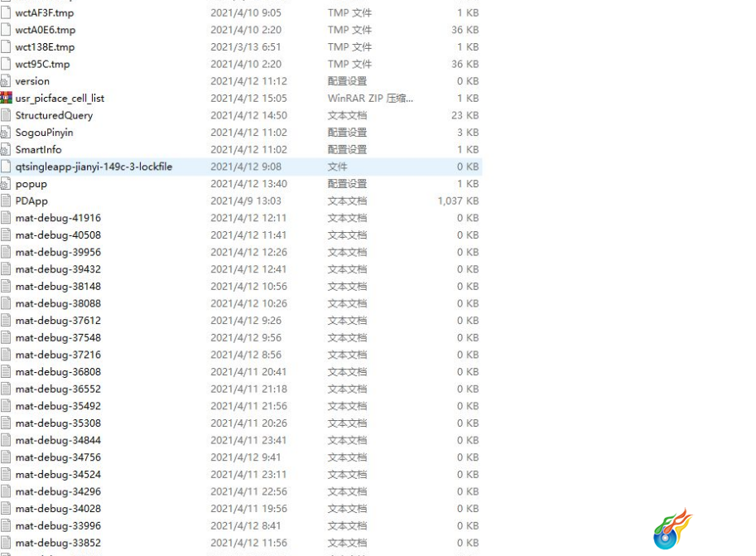Click the SogouPinyin settings file icon
756x556 pixels.
(x=6, y=133)
